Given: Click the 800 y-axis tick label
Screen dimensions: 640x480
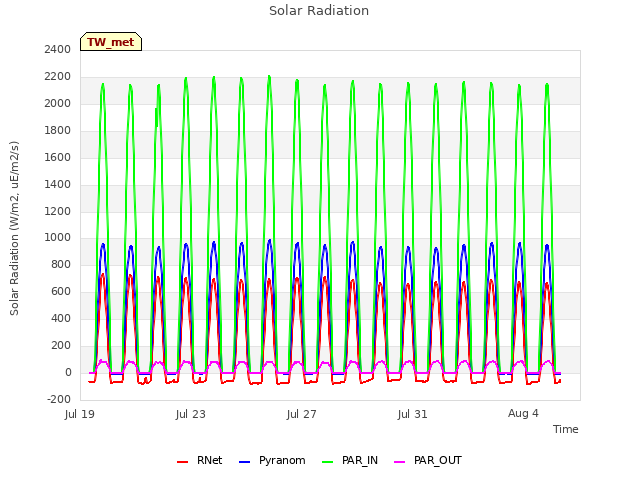Looking at the screenshot, I should click(61, 264).
